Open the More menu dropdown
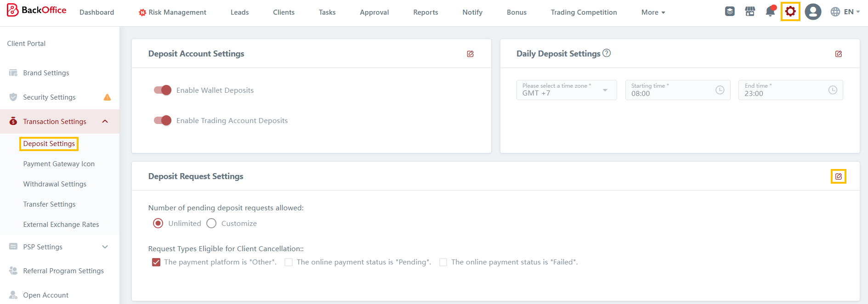This screenshot has width=868, height=304. click(x=653, y=12)
